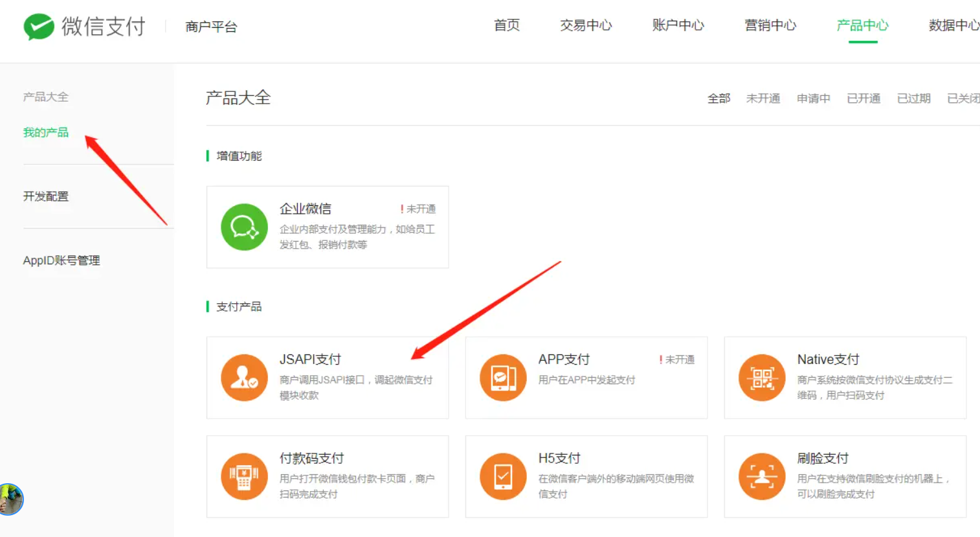The width and height of the screenshot is (980, 537).
Task: Click the round avatar thumbnail at bottom-left
Action: (x=10, y=499)
